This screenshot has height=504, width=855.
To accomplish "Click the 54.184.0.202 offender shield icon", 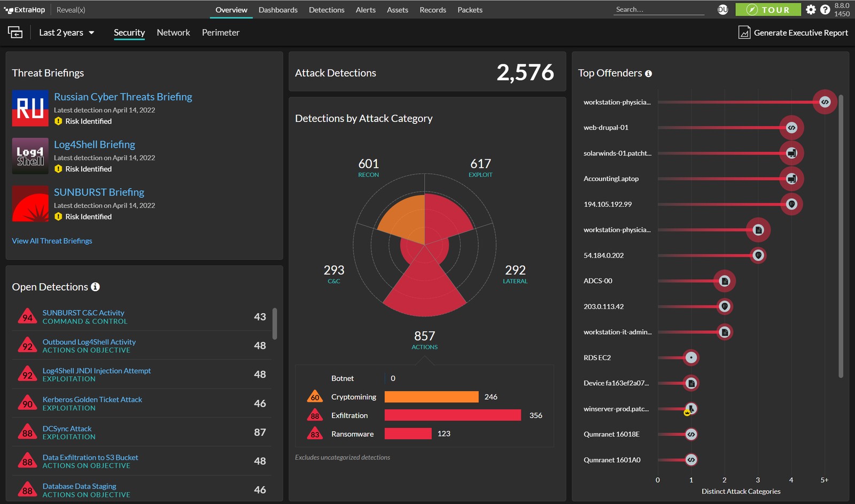I will point(758,255).
